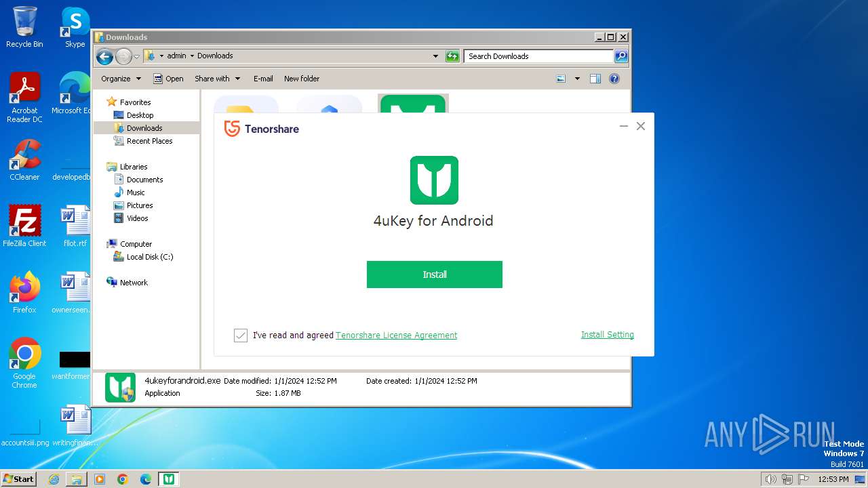Click the volume icon in system tray

[770, 479]
